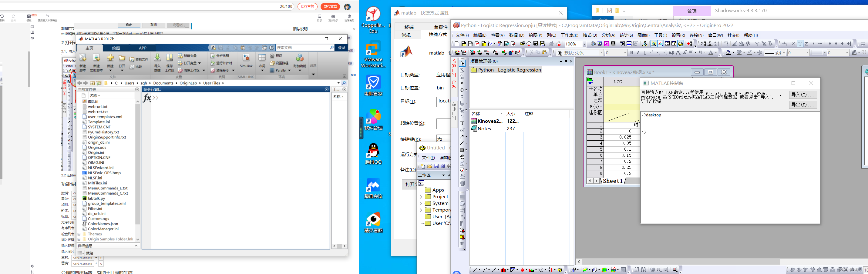Switch to the APP tab in MATLAB
This screenshot has height=274, width=868.
coord(143,48)
